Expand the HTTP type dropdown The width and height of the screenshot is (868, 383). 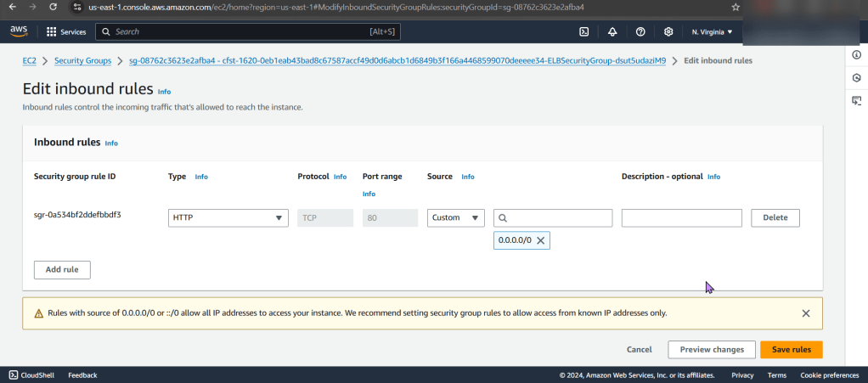pos(228,218)
